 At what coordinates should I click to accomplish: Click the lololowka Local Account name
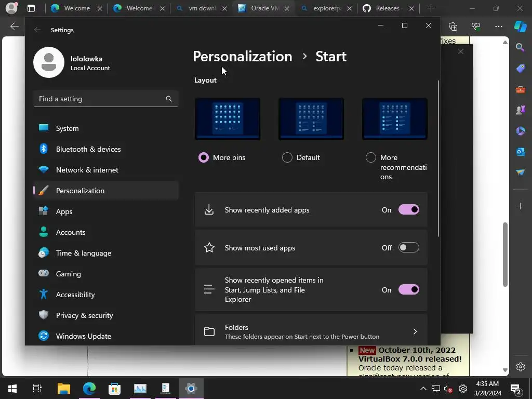[x=90, y=63]
